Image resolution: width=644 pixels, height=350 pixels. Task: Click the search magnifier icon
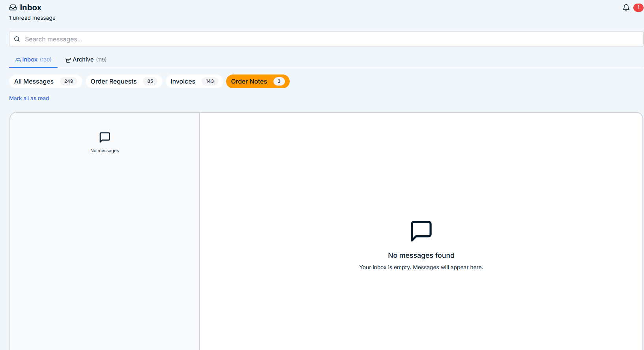click(17, 39)
